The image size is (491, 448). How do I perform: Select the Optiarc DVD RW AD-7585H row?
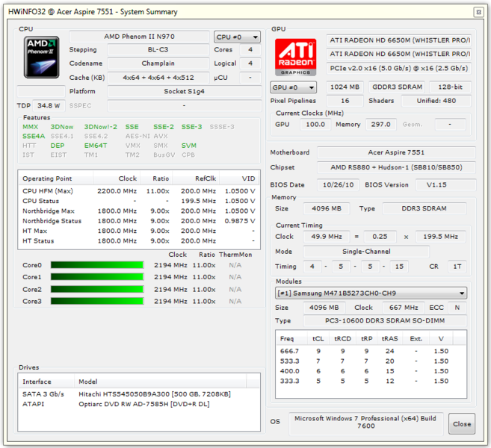click(139, 404)
